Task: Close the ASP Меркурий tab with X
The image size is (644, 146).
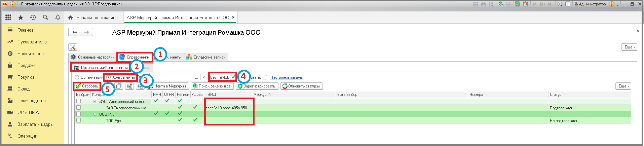Action: [x=233, y=17]
